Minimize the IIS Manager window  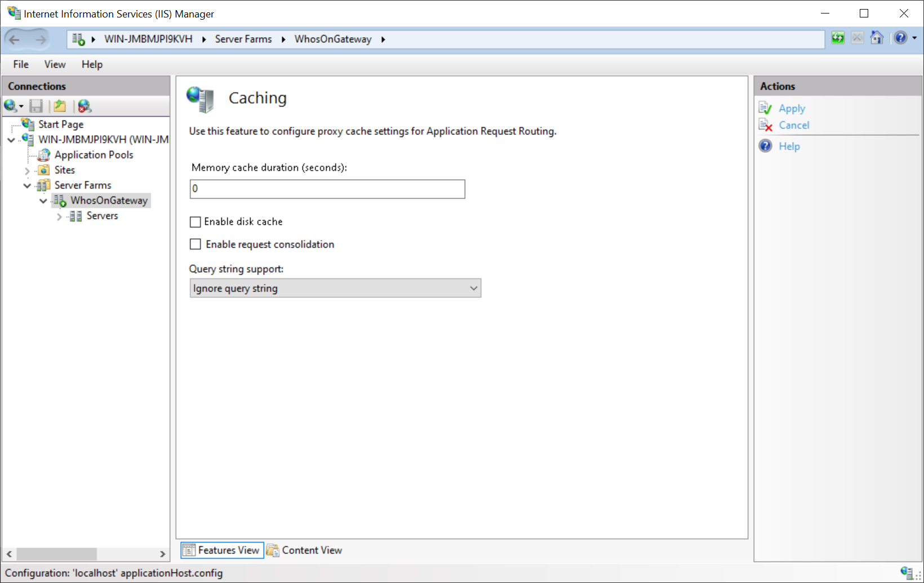(x=825, y=14)
